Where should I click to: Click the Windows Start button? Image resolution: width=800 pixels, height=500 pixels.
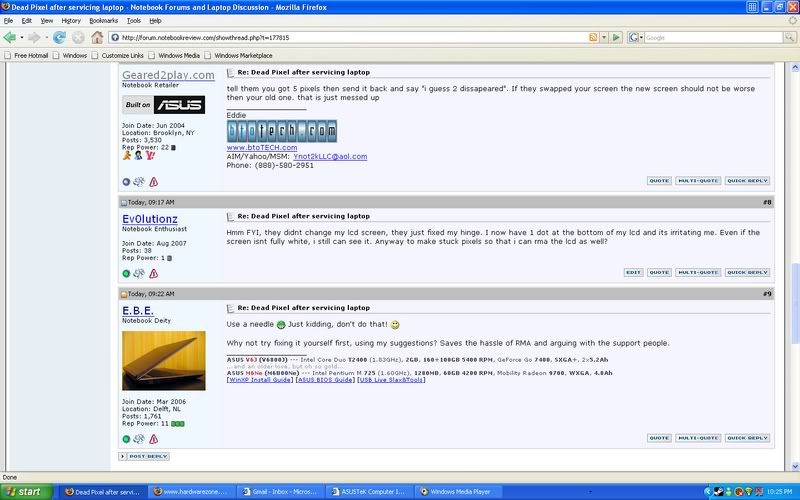(26, 492)
